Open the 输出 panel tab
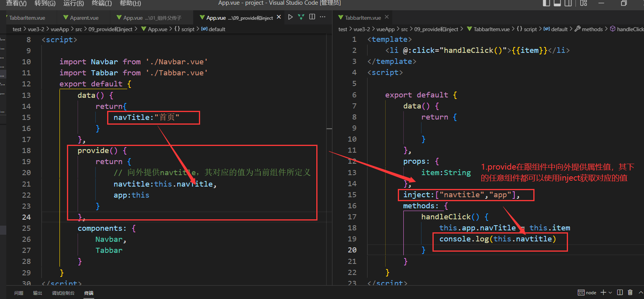The image size is (644, 299). pos(37,293)
